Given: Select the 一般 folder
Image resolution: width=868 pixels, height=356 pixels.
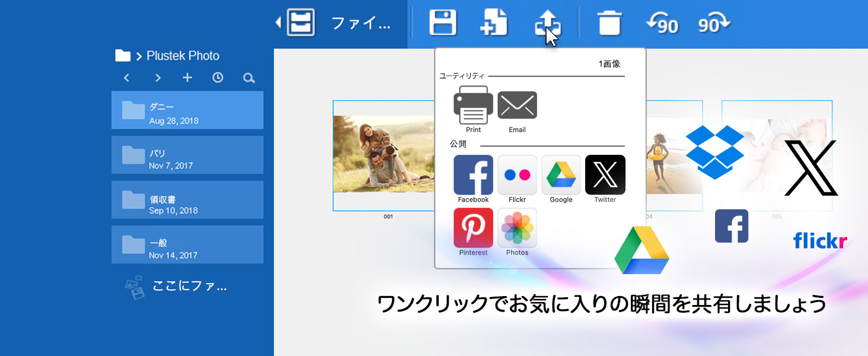Looking at the screenshot, I should [x=187, y=244].
